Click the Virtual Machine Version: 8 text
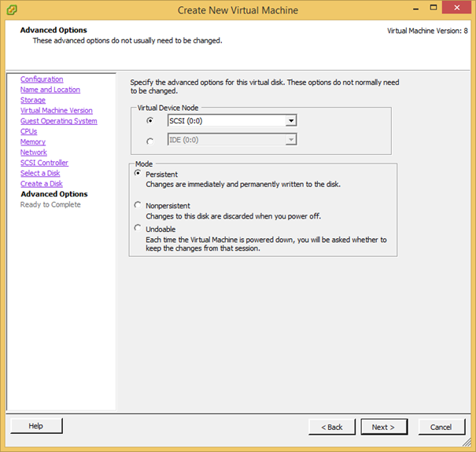 pyautogui.click(x=427, y=31)
